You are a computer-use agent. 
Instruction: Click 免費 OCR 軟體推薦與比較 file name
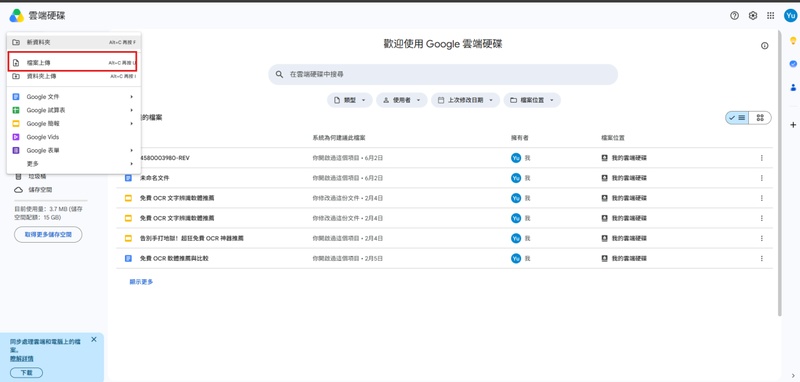174,259
